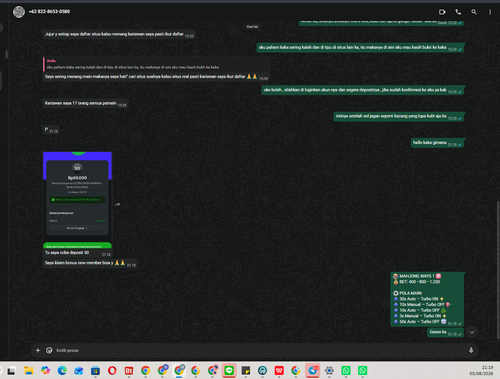Select the 'Gasss ka' message

(445, 332)
